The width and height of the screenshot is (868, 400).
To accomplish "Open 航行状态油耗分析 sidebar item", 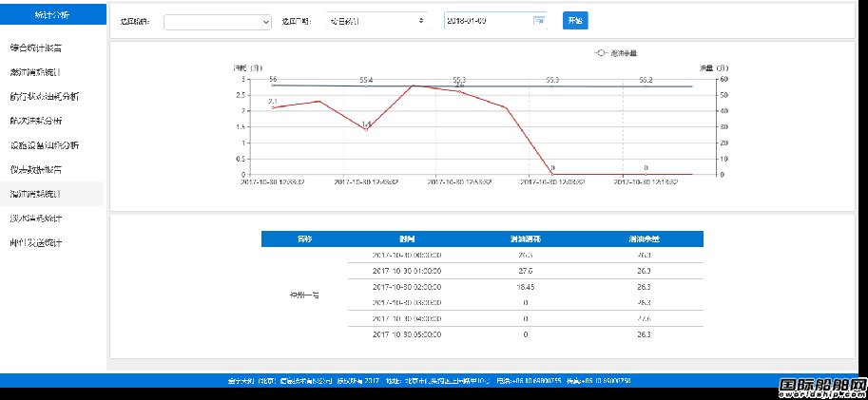I will pyautogui.click(x=44, y=96).
